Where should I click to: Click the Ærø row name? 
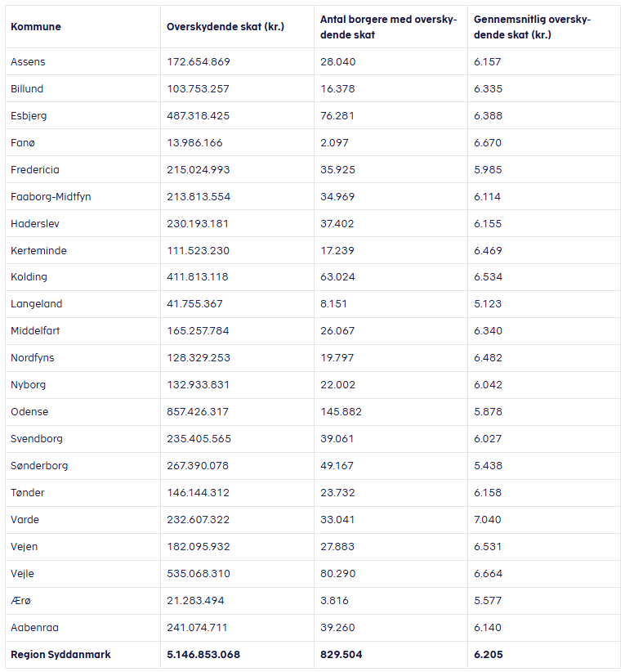coord(22,601)
